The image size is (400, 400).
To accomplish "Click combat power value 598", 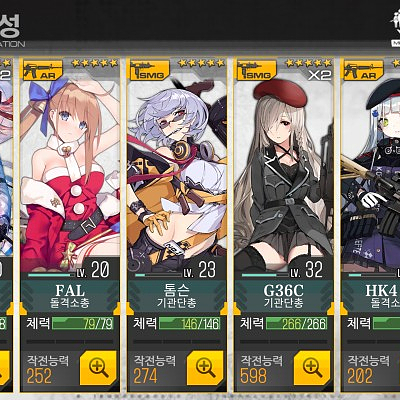I will pyautogui.click(x=253, y=376).
